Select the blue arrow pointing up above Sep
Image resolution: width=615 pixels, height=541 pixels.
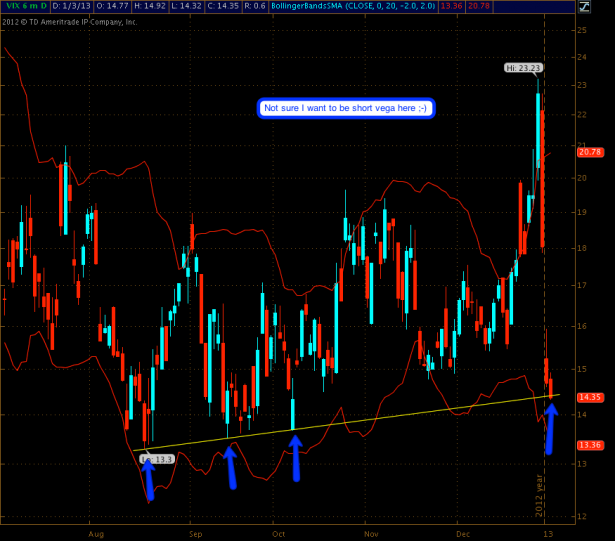pos(230,469)
